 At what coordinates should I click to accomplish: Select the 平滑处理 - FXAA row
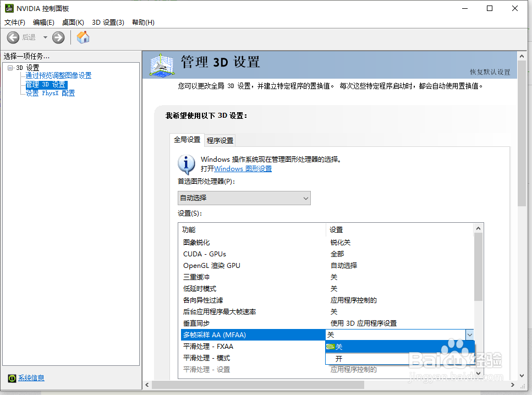pos(253,347)
